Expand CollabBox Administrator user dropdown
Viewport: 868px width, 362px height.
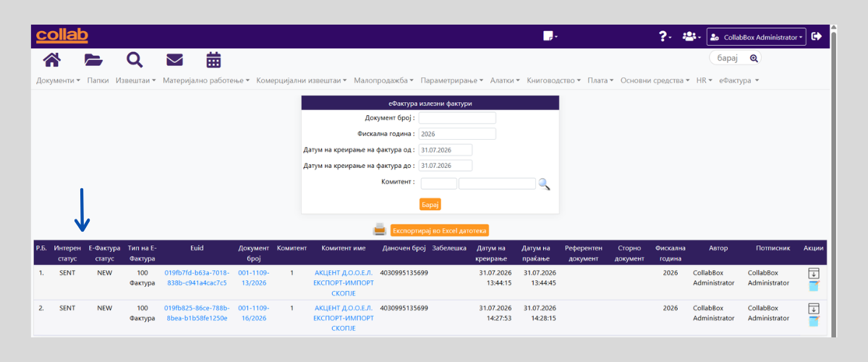[x=757, y=37]
